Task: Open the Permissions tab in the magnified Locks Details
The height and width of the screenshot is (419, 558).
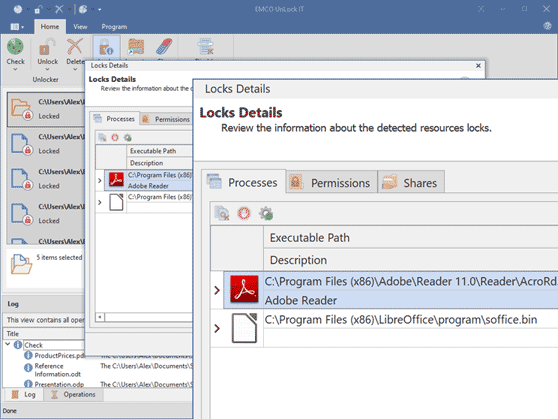Action: pyautogui.click(x=332, y=182)
